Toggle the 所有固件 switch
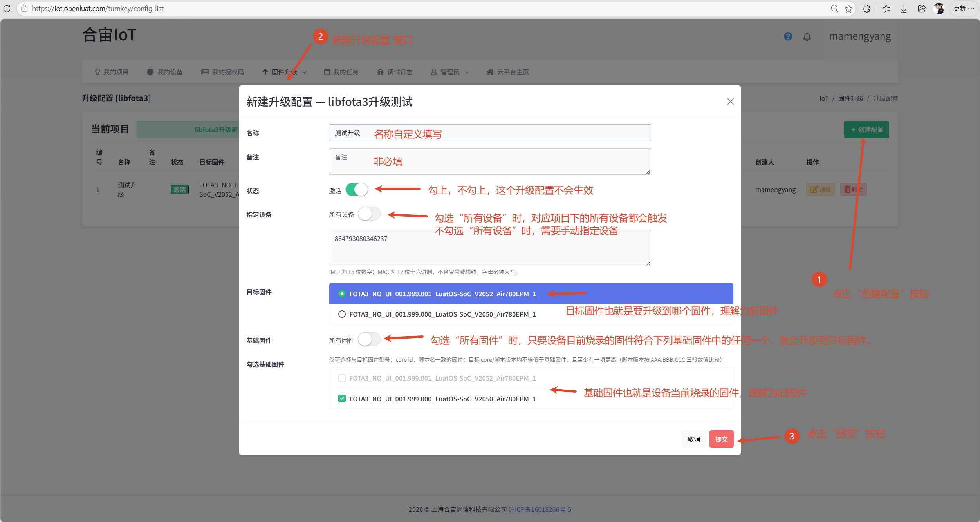Screen dimensions: 980x522 pyautogui.click(x=369, y=339)
